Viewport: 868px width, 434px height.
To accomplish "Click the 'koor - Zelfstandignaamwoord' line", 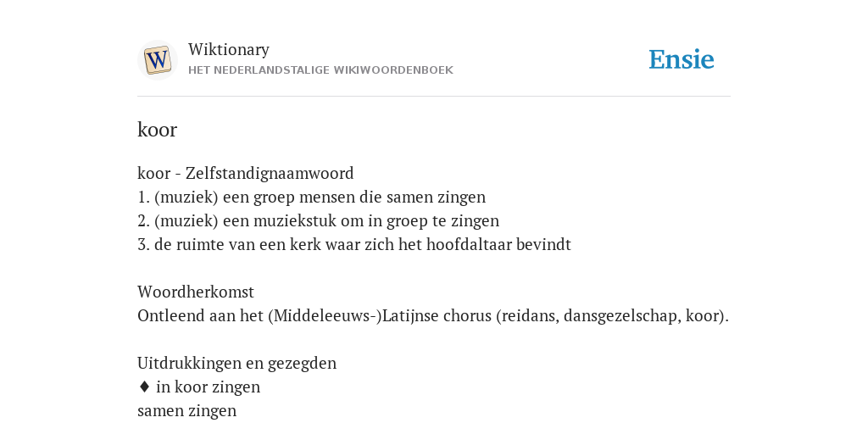I will (x=245, y=173).
